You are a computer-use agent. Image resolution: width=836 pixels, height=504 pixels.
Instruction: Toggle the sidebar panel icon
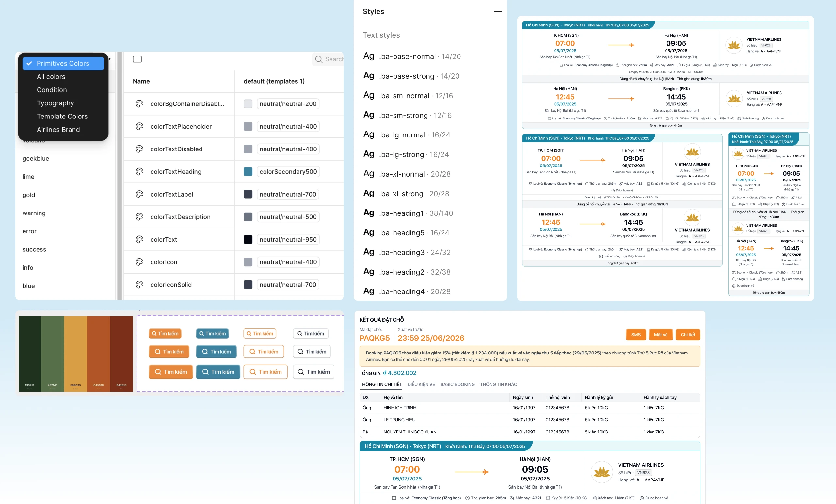[x=137, y=59]
